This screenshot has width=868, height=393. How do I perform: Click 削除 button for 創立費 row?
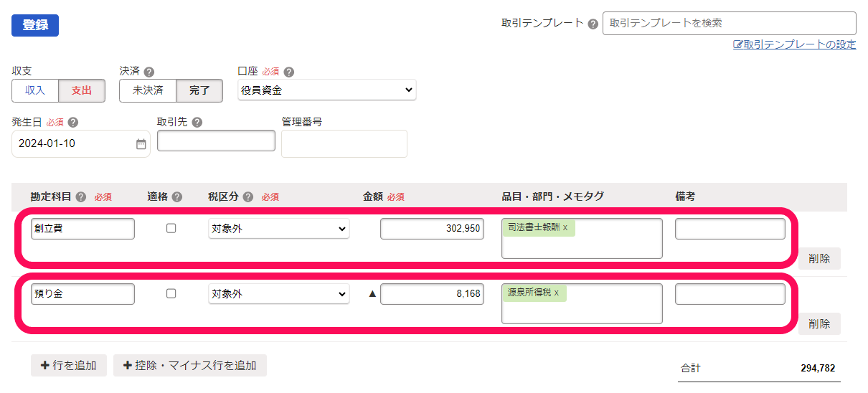[819, 259]
